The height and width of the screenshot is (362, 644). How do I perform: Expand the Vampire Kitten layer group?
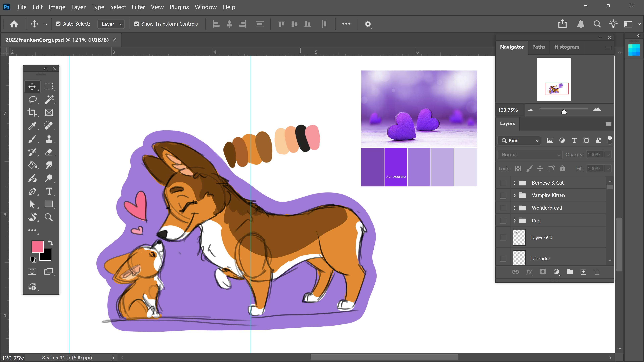click(515, 195)
